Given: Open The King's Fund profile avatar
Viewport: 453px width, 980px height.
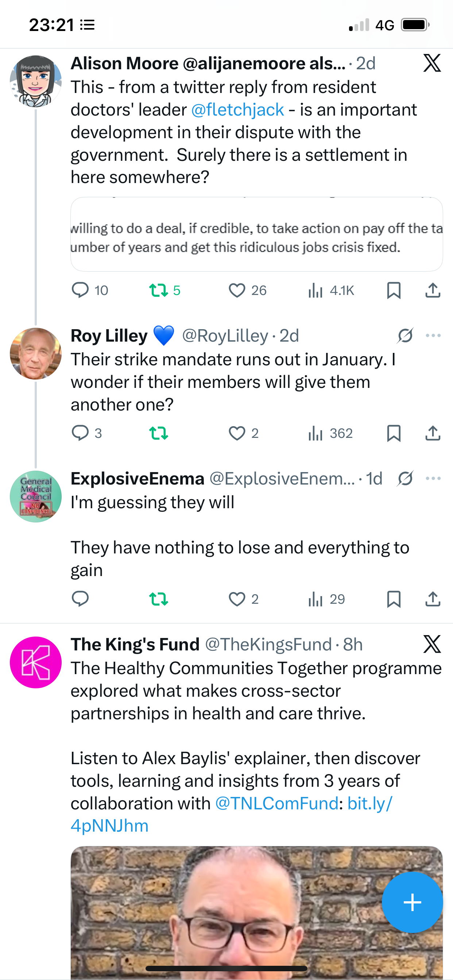Looking at the screenshot, I should (36, 662).
